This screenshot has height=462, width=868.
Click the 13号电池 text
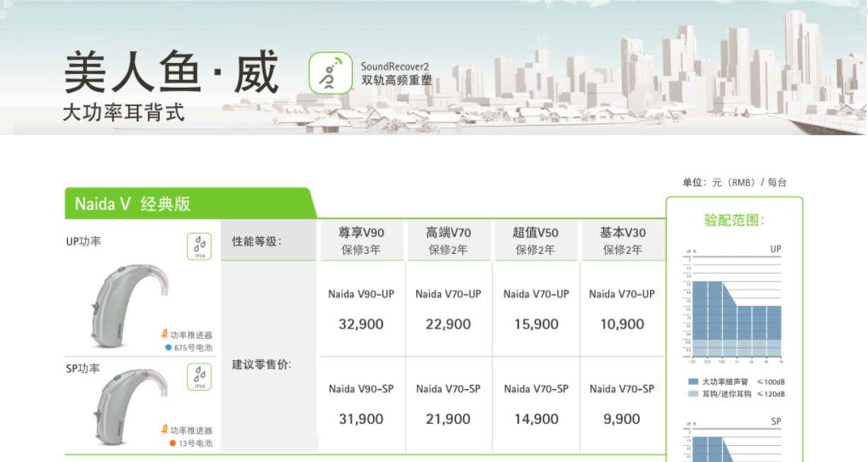(195, 444)
